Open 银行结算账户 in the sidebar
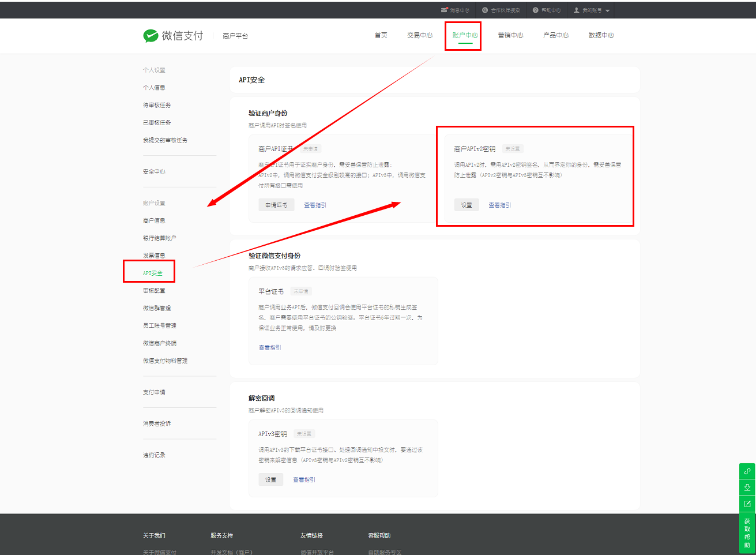Viewport: 756px width, 555px height. click(x=160, y=238)
